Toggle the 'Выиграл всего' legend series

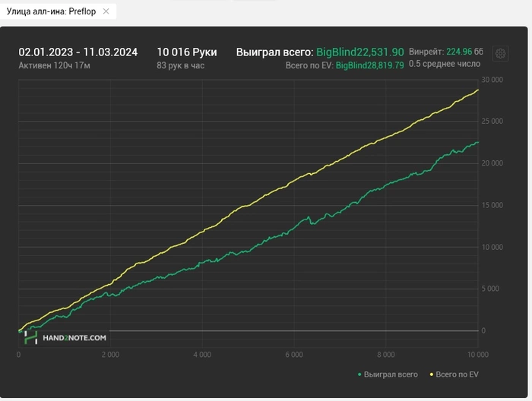[388, 374]
